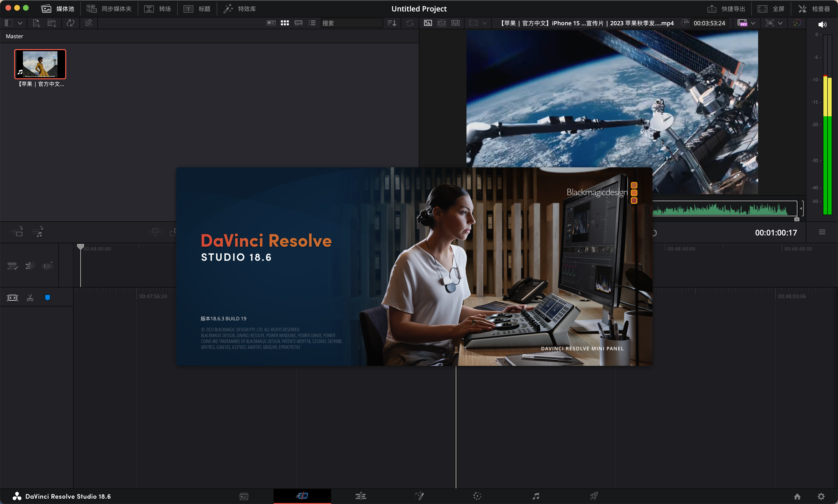Expand the safe area options chevron

(484, 23)
